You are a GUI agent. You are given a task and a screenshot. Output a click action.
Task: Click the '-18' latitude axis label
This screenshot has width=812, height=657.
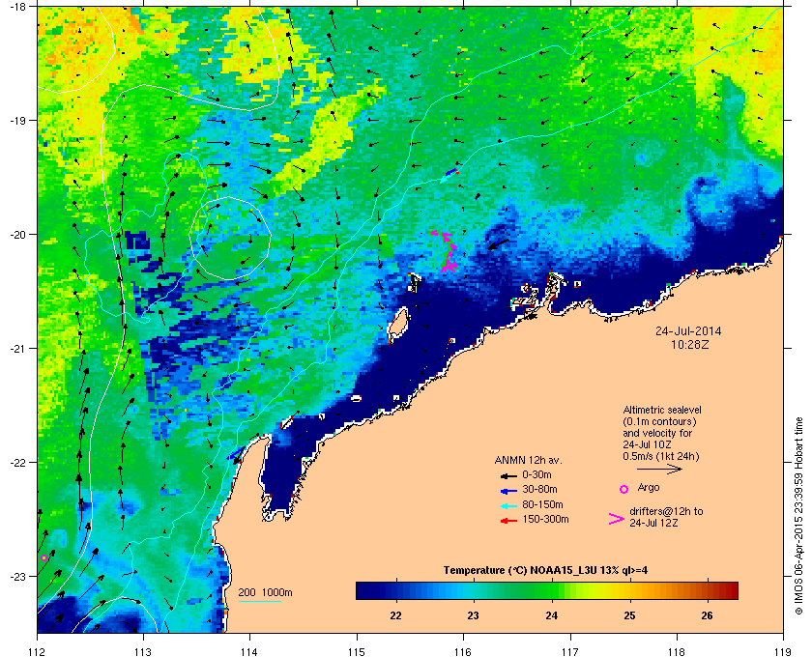point(17,6)
